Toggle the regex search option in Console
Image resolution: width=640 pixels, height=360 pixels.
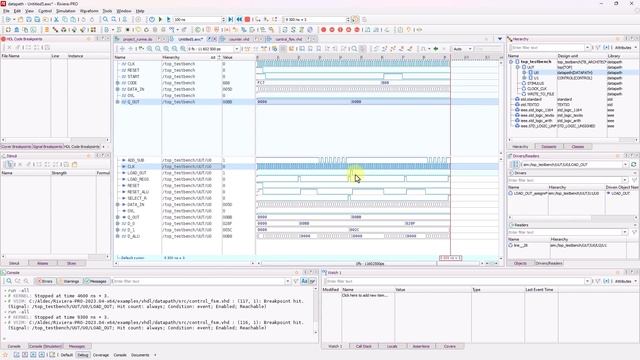(313, 281)
